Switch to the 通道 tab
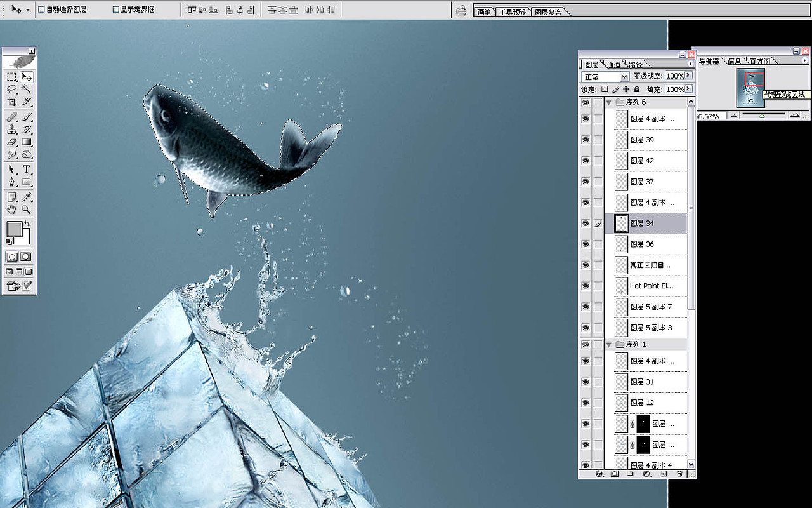 (613, 64)
